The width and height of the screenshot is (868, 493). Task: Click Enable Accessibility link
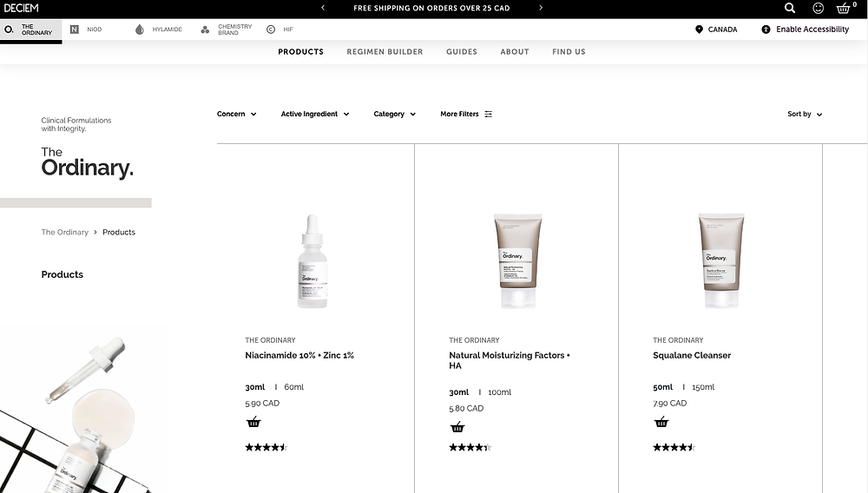812,30
